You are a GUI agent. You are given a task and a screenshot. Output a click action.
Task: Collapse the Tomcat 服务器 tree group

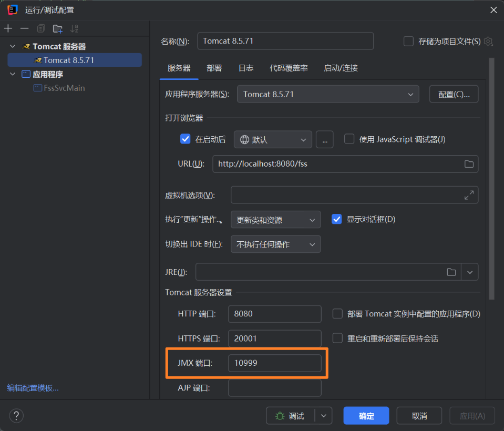pyautogui.click(x=12, y=46)
